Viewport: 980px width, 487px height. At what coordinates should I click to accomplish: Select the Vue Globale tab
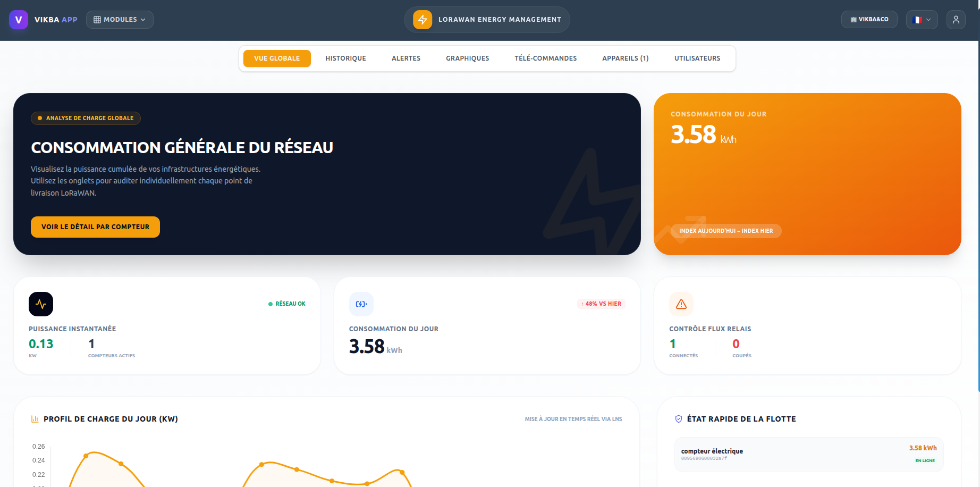277,58
